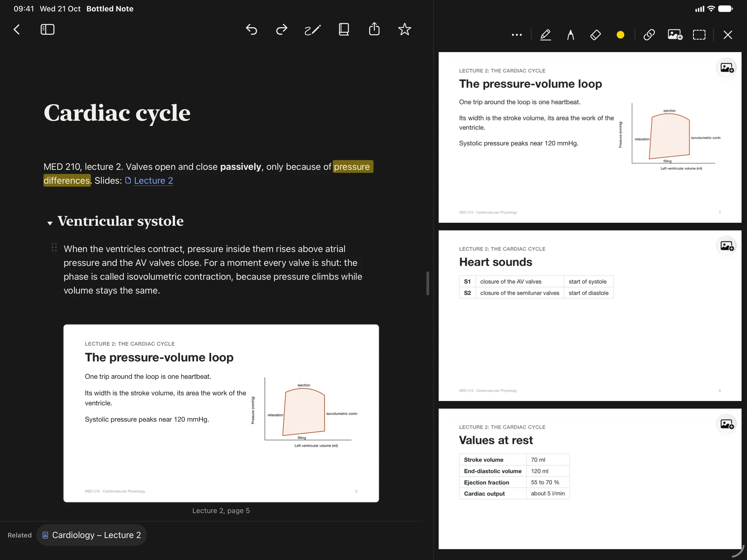Pick the eraser tool
747x560 pixels.
tap(595, 35)
